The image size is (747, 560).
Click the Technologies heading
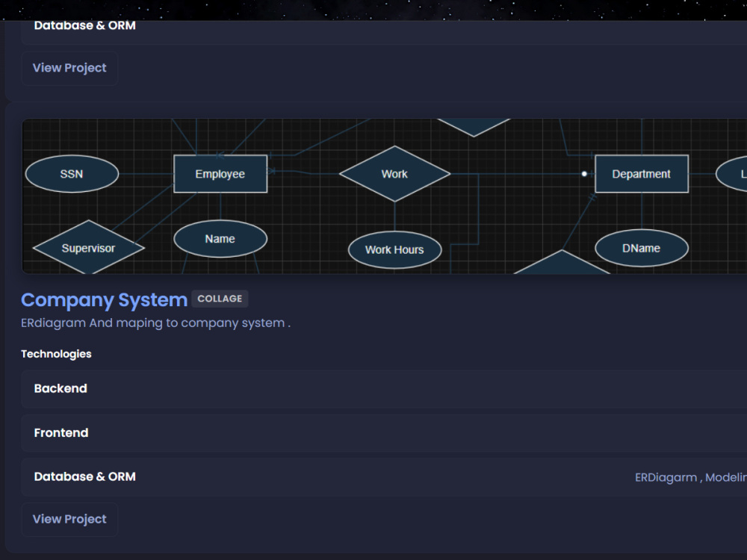56,354
